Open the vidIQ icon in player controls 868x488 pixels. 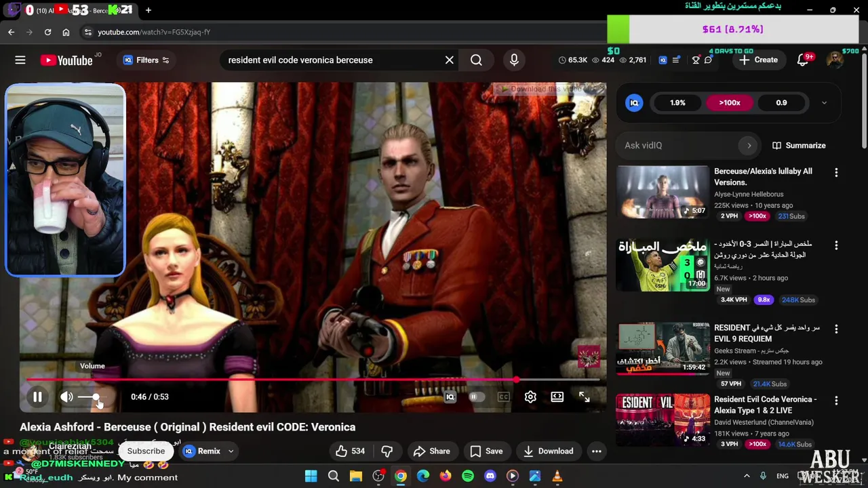[x=450, y=397]
